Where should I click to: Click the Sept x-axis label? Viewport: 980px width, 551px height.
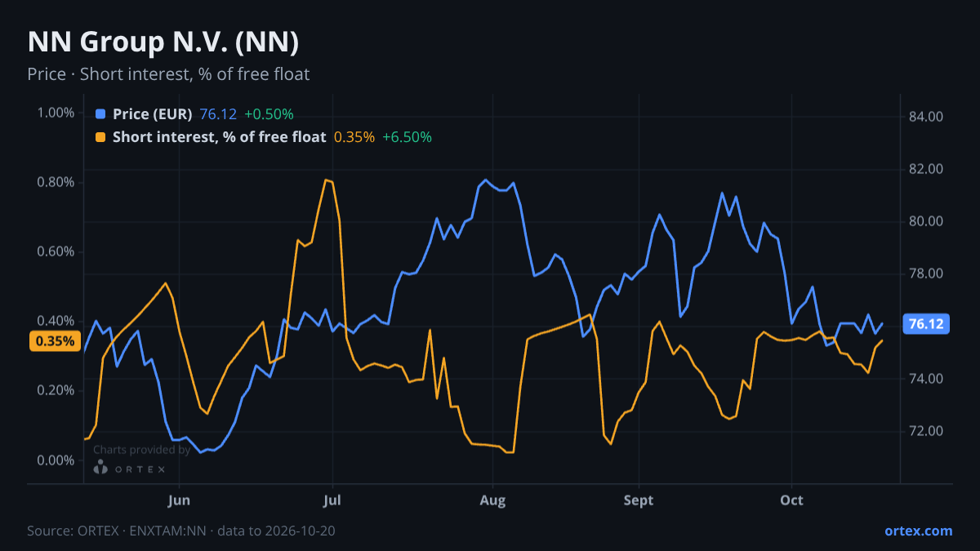639,500
